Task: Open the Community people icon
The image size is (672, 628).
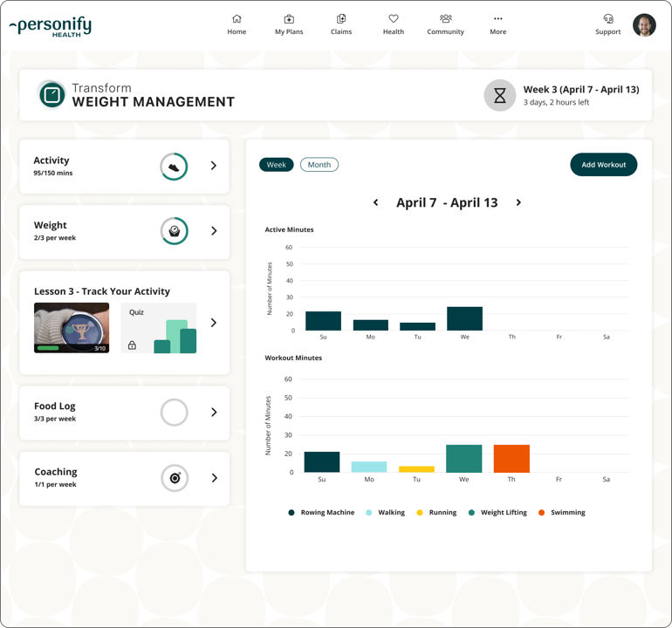Action: pos(446,19)
